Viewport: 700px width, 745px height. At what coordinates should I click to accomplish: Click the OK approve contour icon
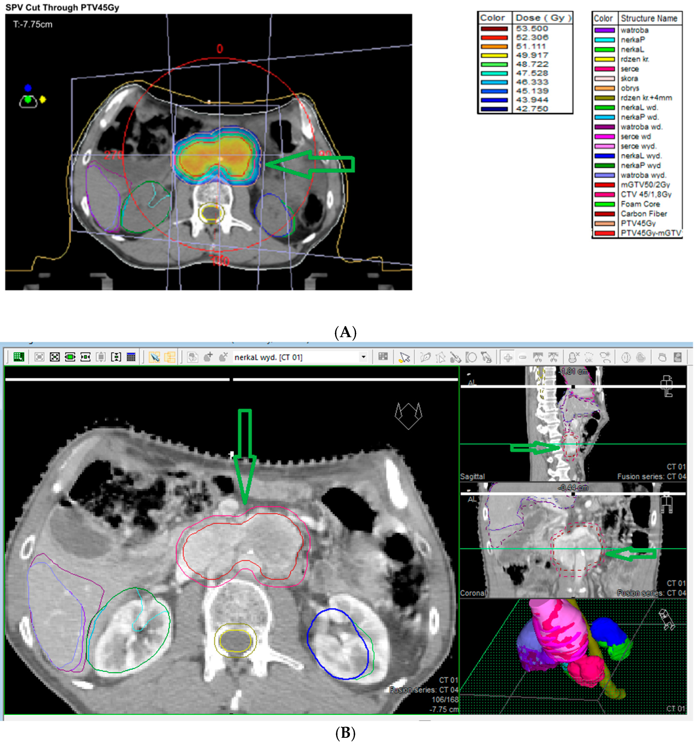click(589, 357)
